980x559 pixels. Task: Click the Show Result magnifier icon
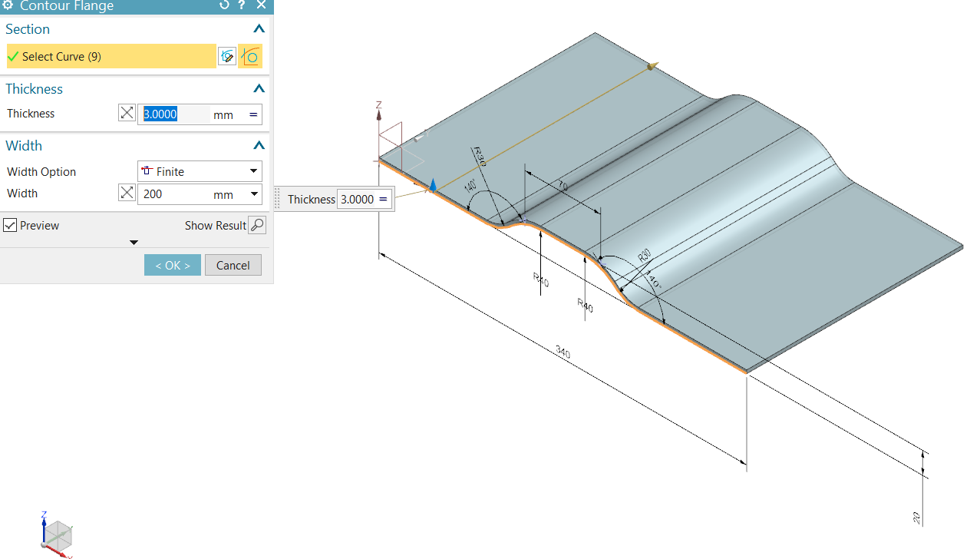[258, 224]
